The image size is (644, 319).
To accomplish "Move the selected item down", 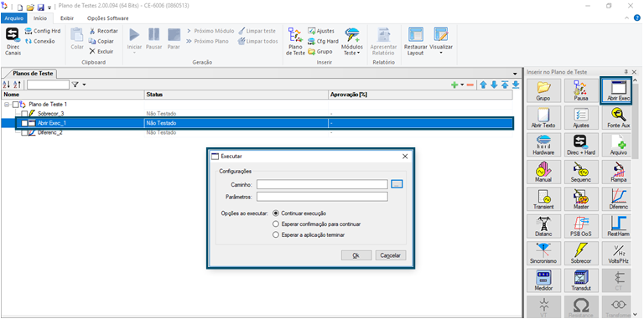I will [x=494, y=85].
